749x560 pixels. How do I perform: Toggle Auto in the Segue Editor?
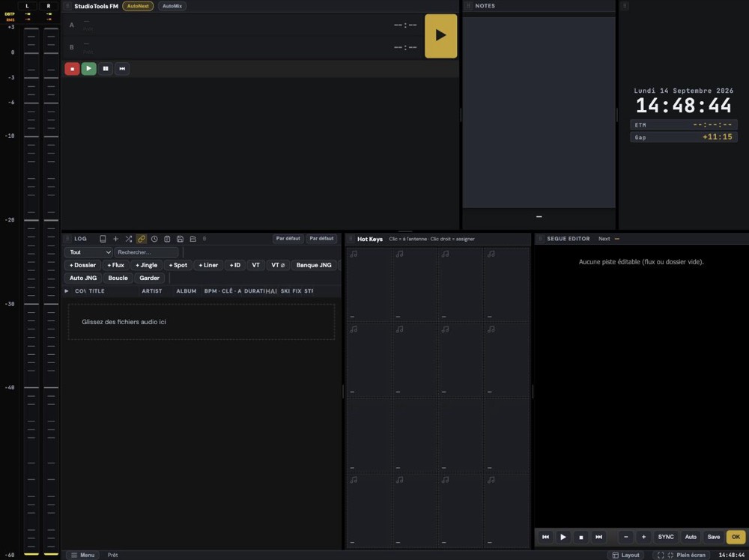691,537
